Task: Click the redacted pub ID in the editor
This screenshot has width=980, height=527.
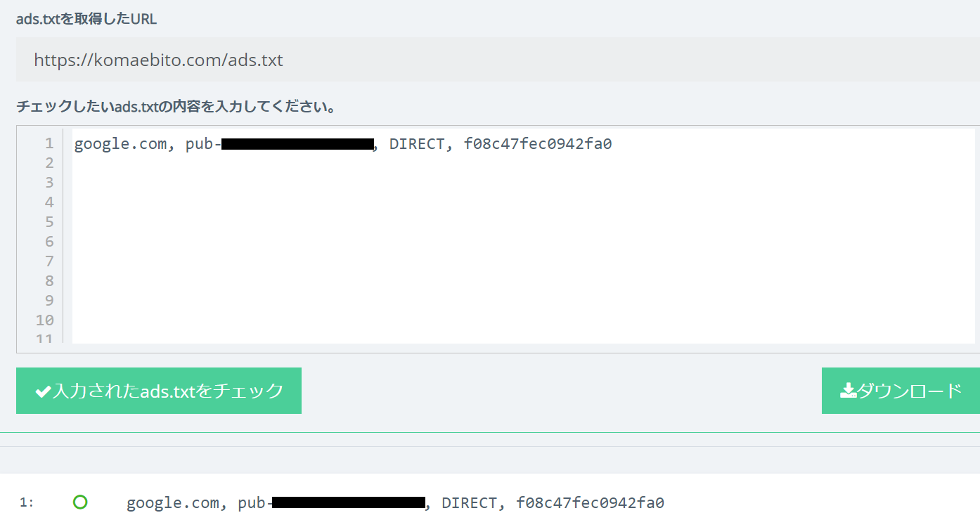Action: pos(297,145)
